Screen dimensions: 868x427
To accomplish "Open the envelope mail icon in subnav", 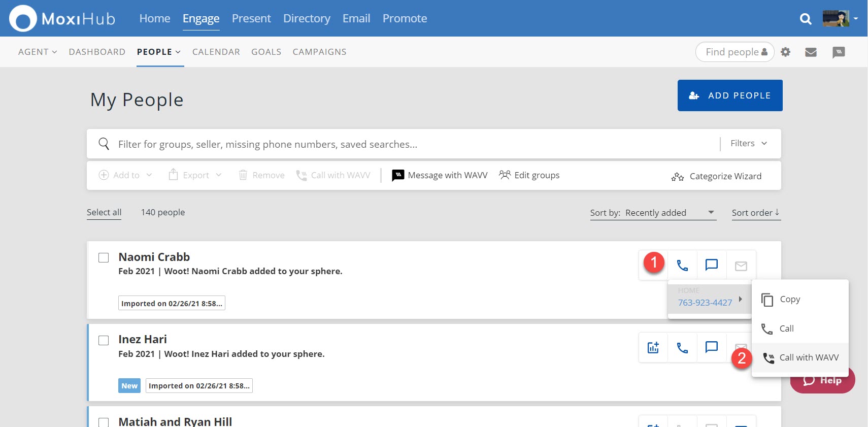I will click(811, 52).
